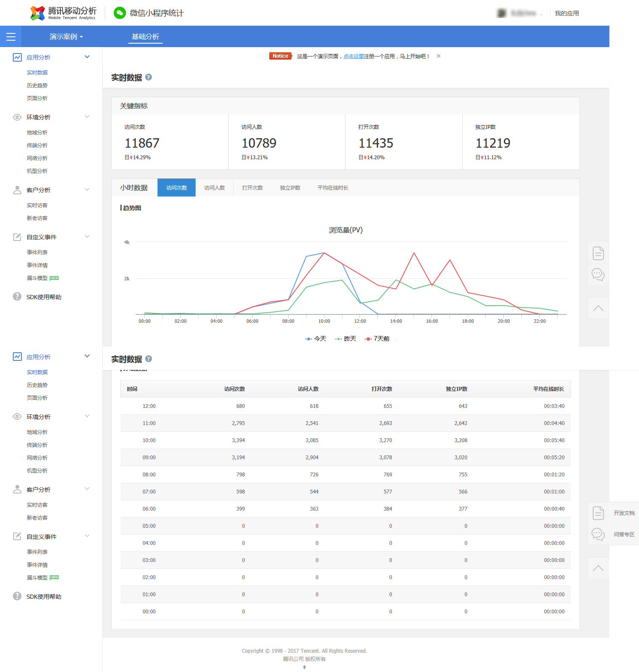
Task: Click the 自定义事件 edit icon in the lower sidebar
Action: pos(17,536)
